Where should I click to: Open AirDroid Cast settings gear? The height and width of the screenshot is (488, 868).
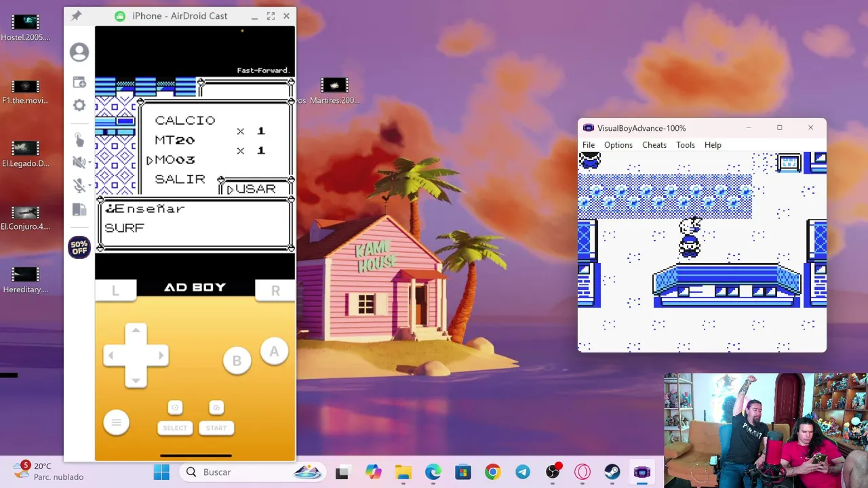click(79, 105)
